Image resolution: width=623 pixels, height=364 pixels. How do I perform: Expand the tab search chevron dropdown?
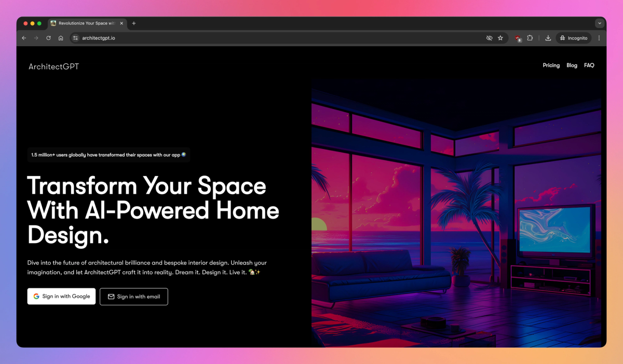point(600,23)
